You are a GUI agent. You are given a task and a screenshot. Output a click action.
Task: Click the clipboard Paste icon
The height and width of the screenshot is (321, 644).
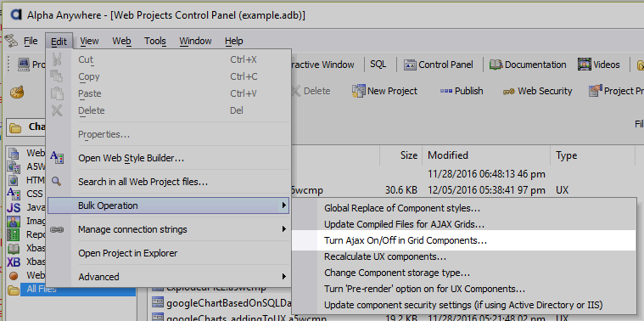click(57, 93)
